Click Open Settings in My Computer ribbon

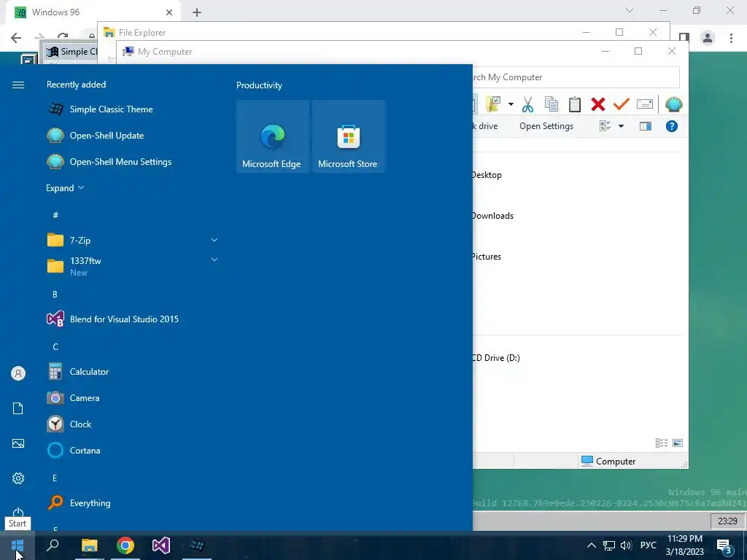tap(546, 126)
